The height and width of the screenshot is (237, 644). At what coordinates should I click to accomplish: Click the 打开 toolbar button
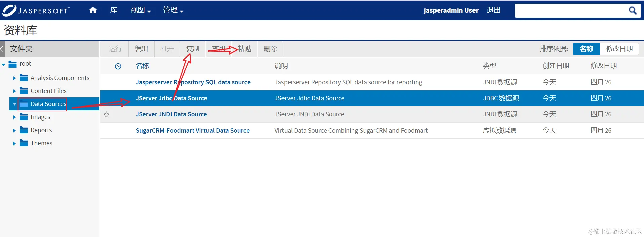[167, 49]
